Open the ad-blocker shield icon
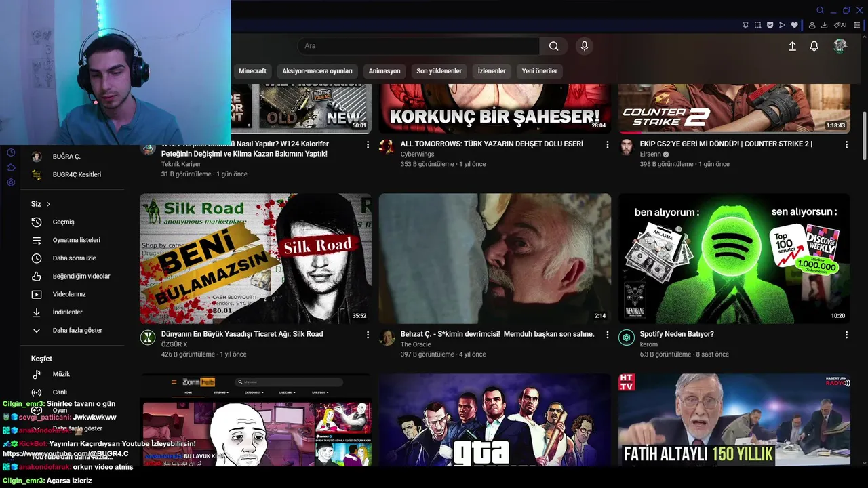The height and width of the screenshot is (488, 868). (x=770, y=25)
